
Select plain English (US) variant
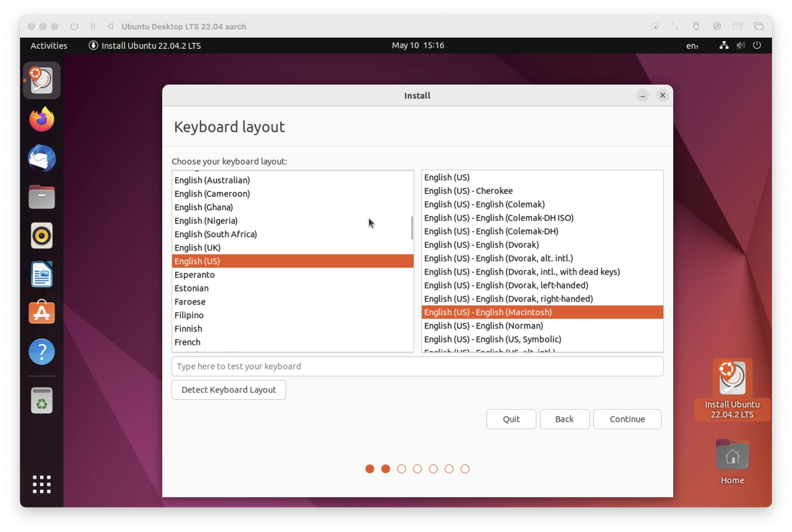coord(542,177)
